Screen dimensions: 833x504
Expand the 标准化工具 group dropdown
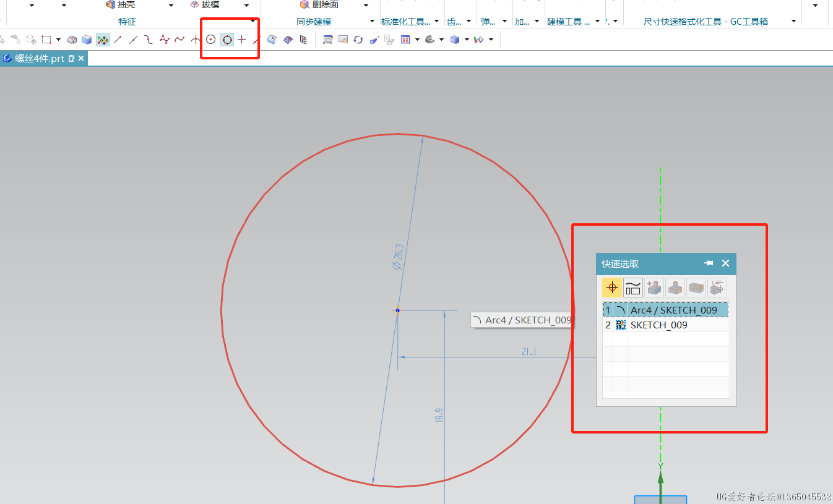pyautogui.click(x=437, y=22)
